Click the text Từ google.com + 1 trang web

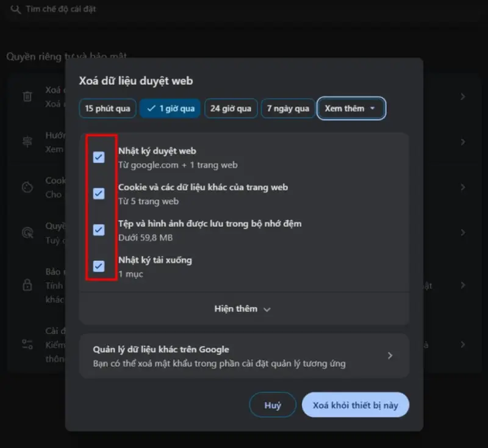click(178, 165)
